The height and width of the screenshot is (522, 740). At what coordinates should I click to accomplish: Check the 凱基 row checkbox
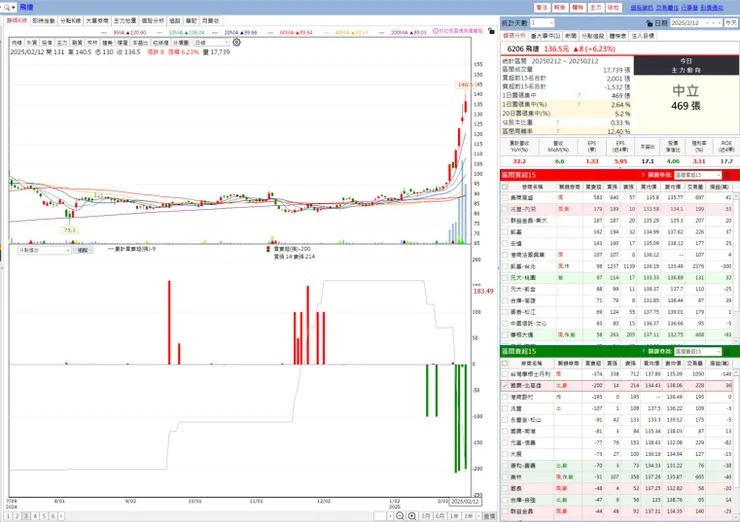pos(505,232)
